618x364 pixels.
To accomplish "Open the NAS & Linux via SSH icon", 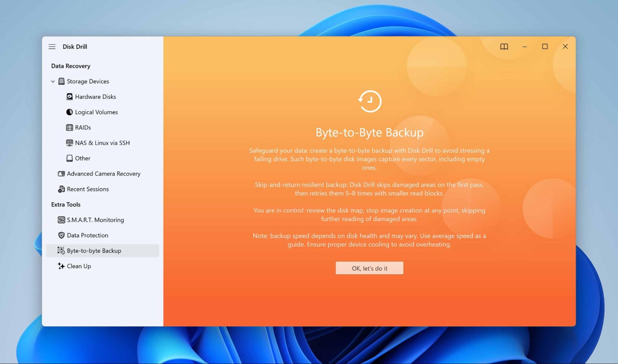I will coord(69,143).
